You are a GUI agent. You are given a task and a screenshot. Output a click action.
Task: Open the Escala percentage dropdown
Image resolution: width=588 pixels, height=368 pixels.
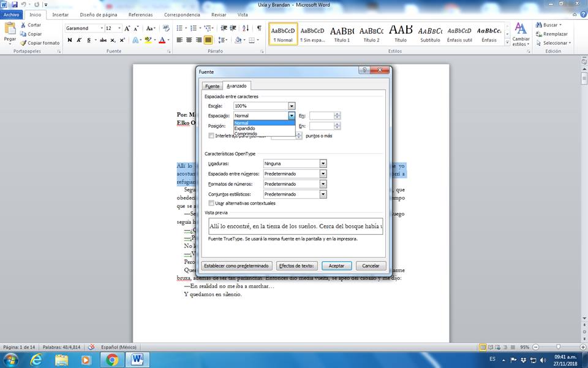pos(292,106)
